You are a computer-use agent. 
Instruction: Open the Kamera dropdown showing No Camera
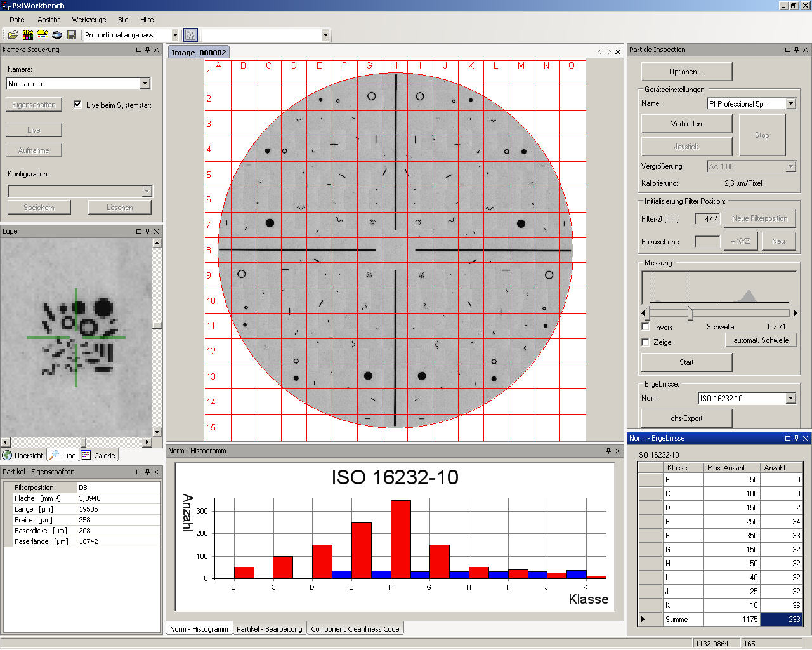[145, 83]
